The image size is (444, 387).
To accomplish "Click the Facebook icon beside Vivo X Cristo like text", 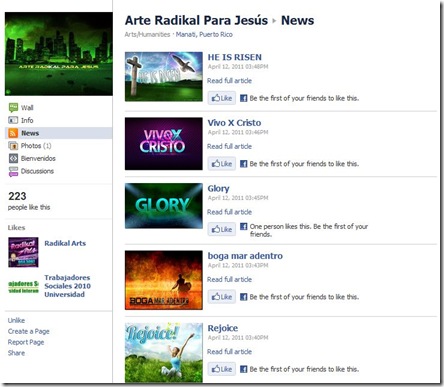I will point(244,164).
